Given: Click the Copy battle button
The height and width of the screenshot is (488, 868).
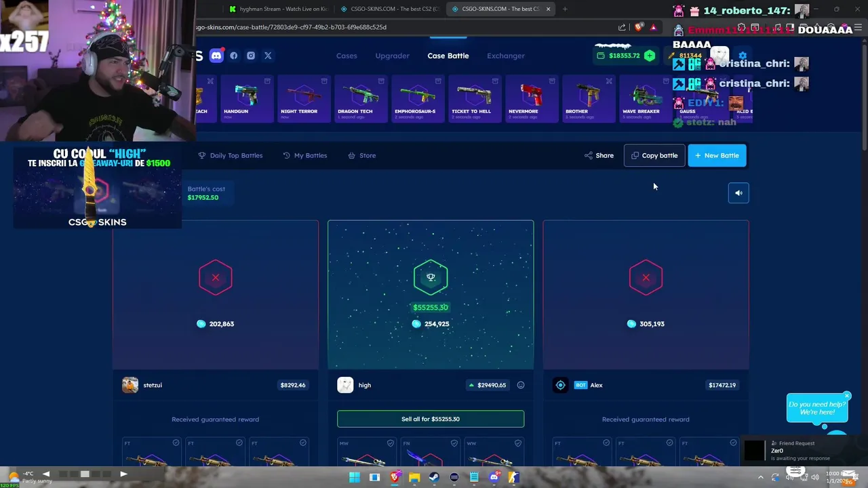Looking at the screenshot, I should tap(654, 155).
